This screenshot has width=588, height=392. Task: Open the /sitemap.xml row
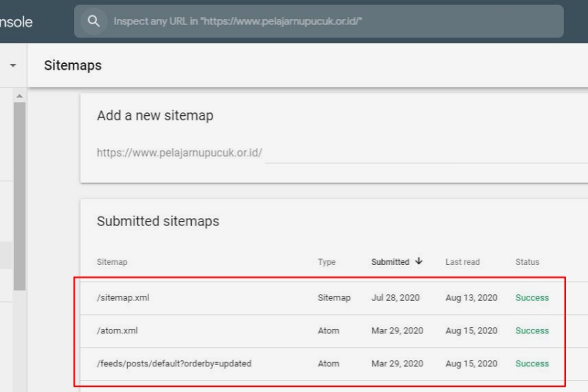[x=334, y=298]
